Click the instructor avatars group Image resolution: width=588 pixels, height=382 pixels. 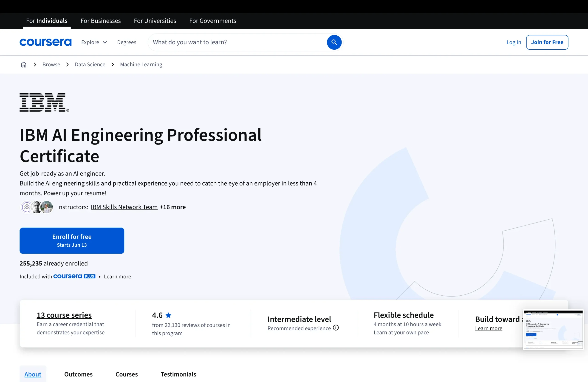(x=37, y=207)
